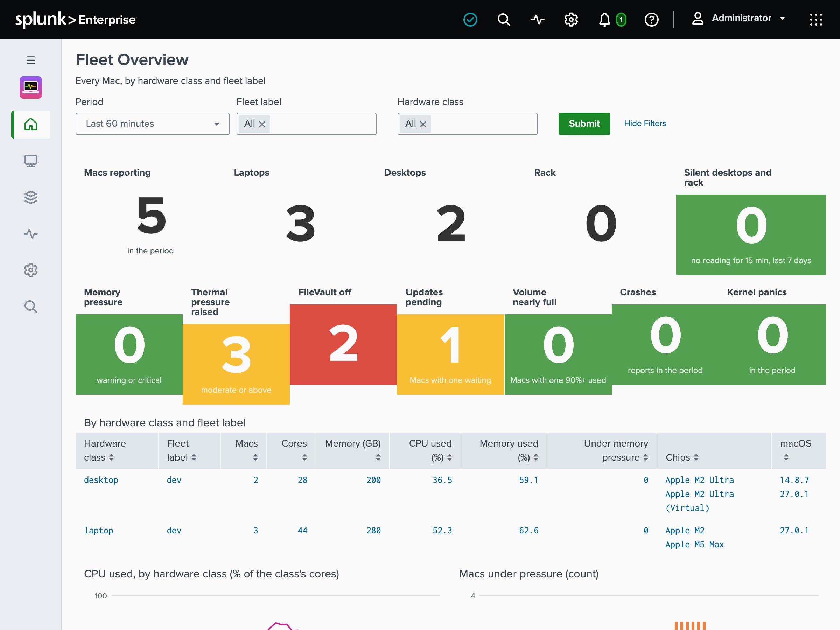
Task: Click the Updates pending tile
Action: [x=450, y=354]
